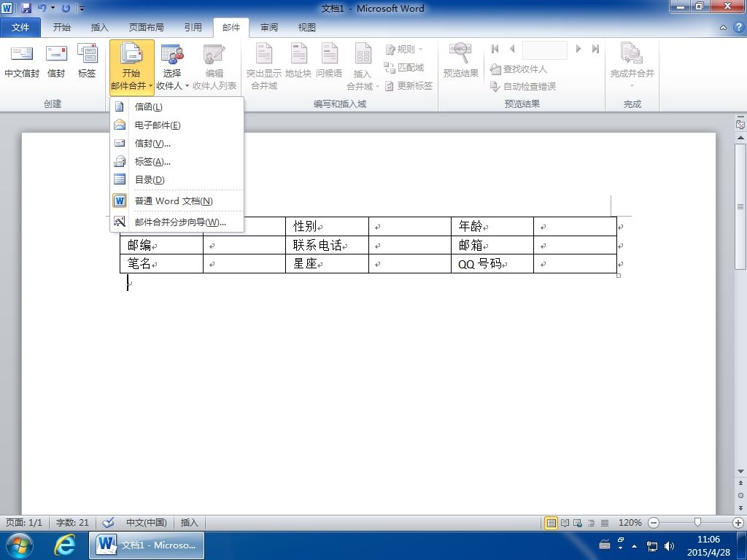
Task: Choose 标签(A)... menu item
Action: (x=177, y=161)
